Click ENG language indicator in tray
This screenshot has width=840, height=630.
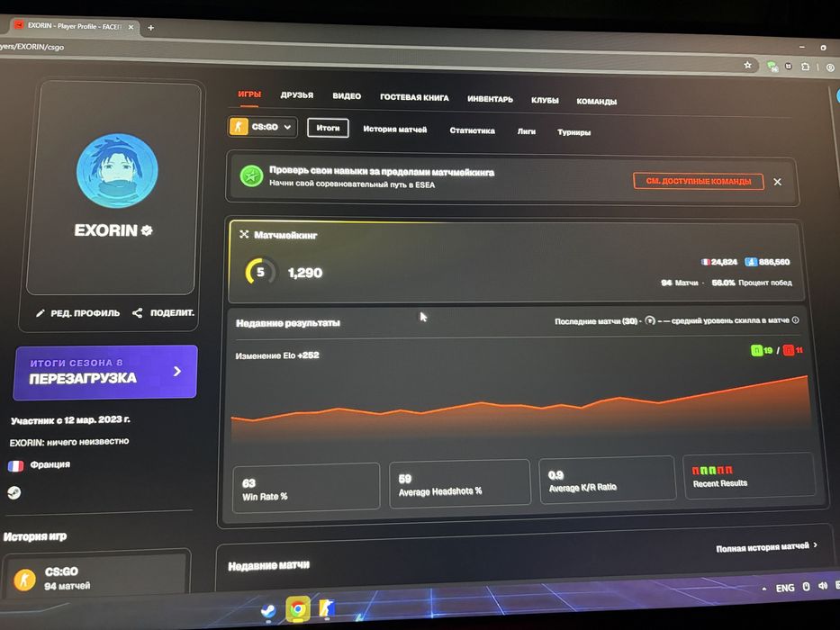[x=785, y=588]
